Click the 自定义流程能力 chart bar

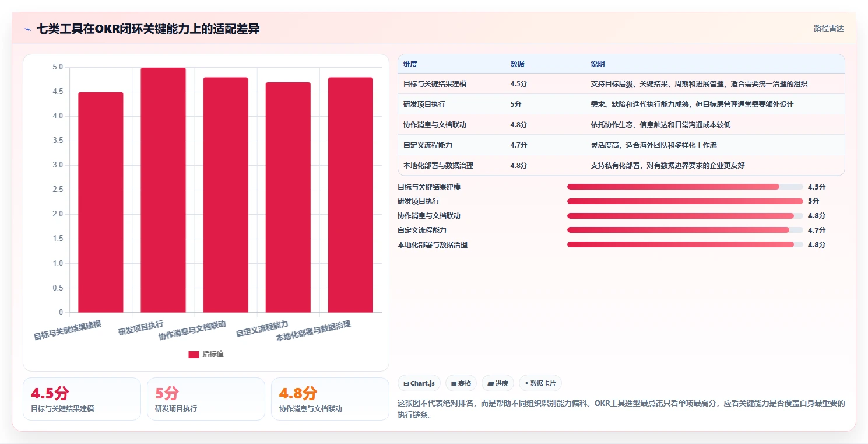pos(288,197)
